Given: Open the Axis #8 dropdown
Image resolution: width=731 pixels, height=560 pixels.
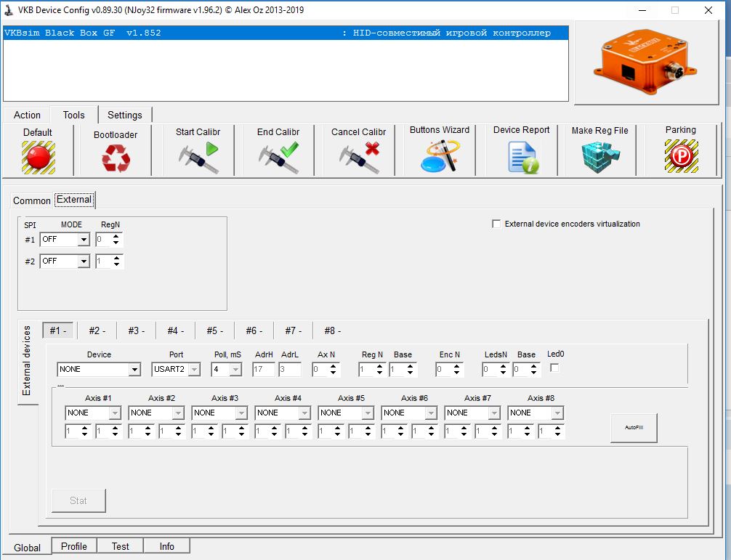Looking at the screenshot, I should pos(536,413).
